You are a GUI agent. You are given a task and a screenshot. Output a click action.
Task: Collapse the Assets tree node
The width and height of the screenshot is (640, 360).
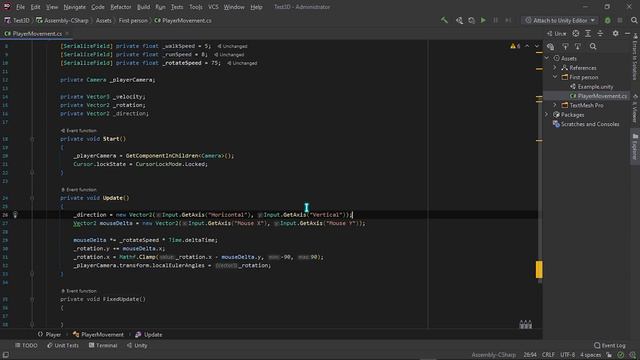[x=547, y=58]
